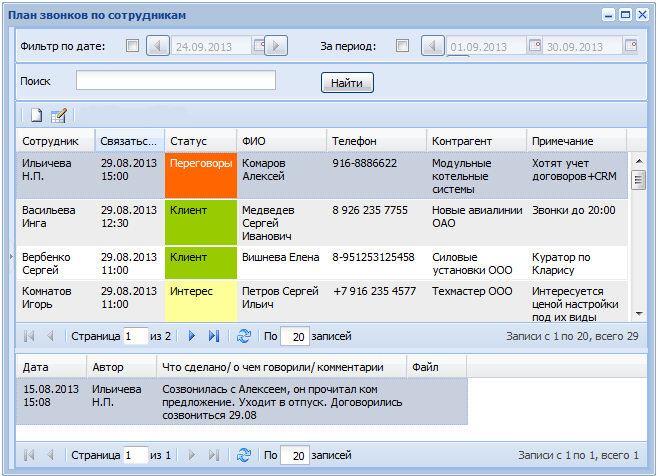Open calendar for period end 30.09.2013
This screenshot has width=658, height=476.
coord(630,46)
